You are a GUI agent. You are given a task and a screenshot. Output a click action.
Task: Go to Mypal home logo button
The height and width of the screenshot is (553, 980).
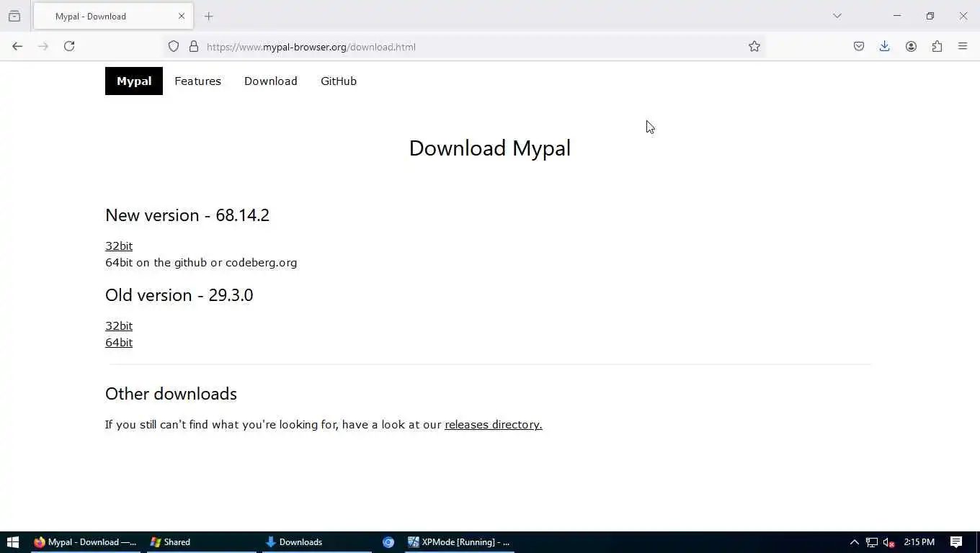click(134, 81)
